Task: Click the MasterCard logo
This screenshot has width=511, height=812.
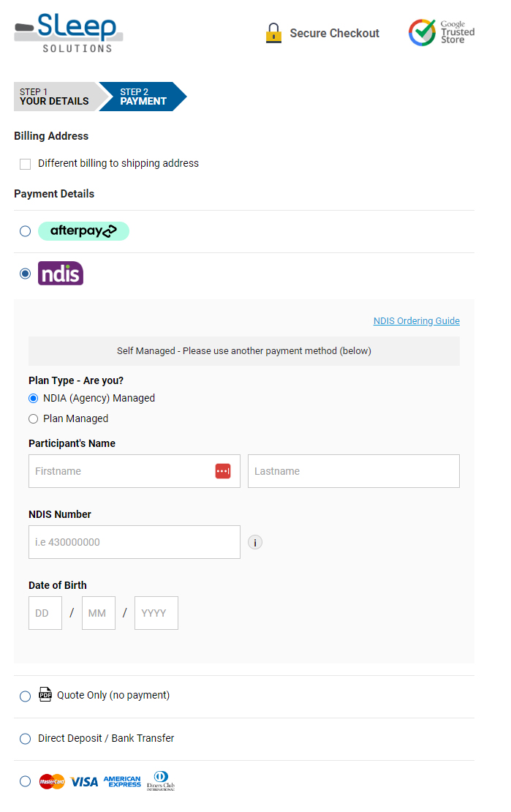Action: [50, 781]
